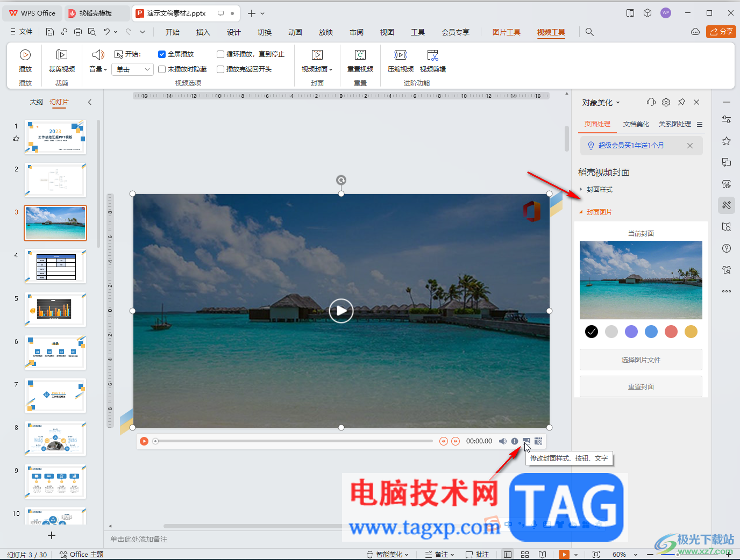Click the cover style edit icon under video
Image resolution: width=740 pixels, height=560 pixels.
pos(526,441)
